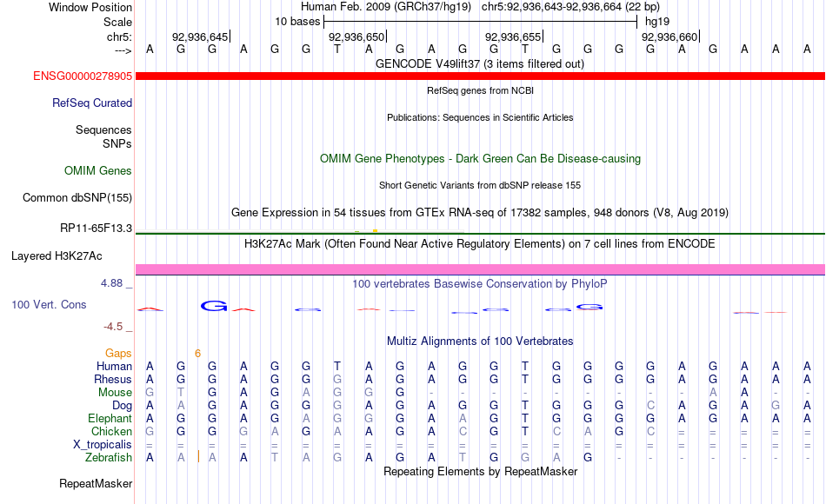Image resolution: width=826 pixels, height=504 pixels.
Task: Click the 100 Vert. Cons label
Action: tap(49, 304)
